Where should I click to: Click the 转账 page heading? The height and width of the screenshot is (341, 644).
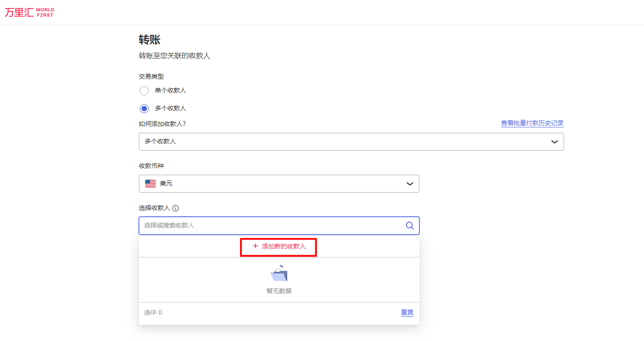click(x=150, y=40)
